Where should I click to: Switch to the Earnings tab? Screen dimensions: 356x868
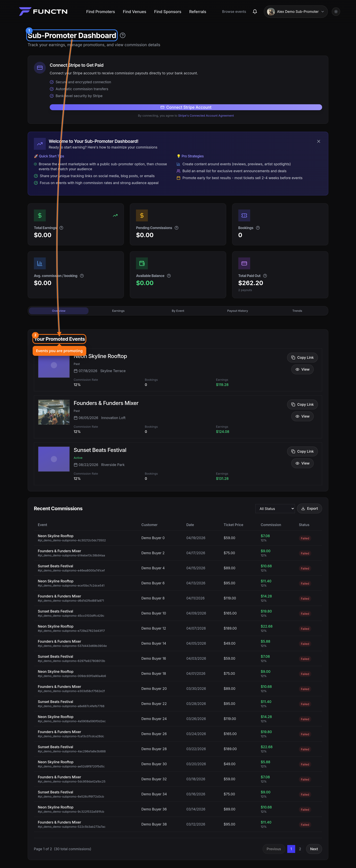tap(118, 311)
